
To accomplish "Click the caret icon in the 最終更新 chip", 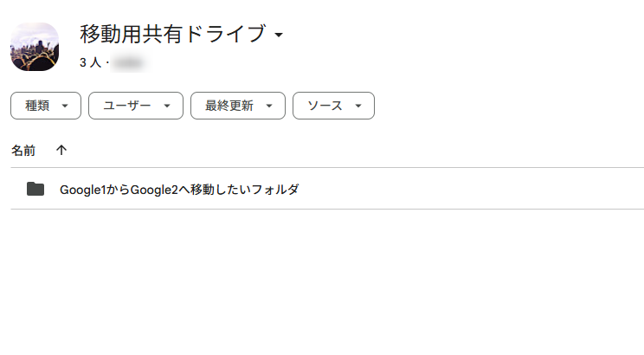I will pyautogui.click(x=269, y=106).
